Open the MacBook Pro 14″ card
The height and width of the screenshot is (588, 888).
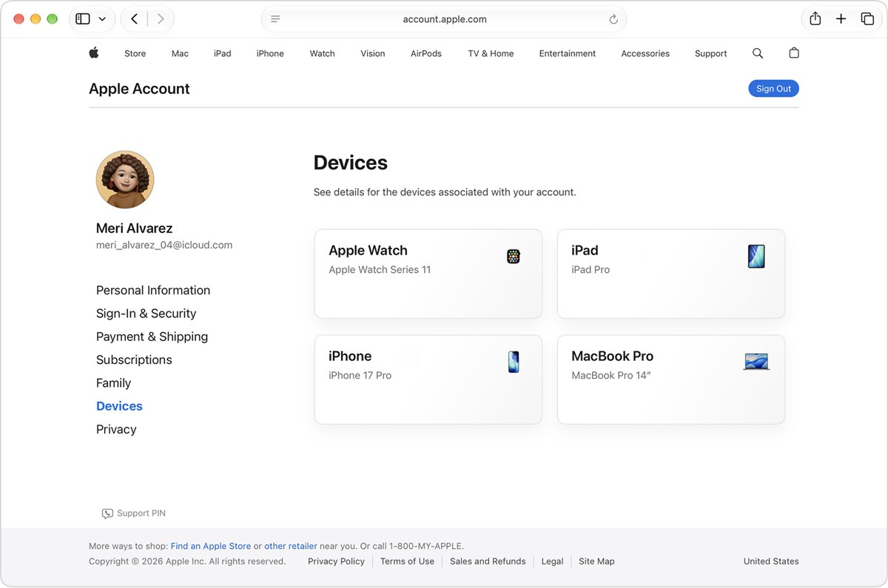pyautogui.click(x=671, y=379)
